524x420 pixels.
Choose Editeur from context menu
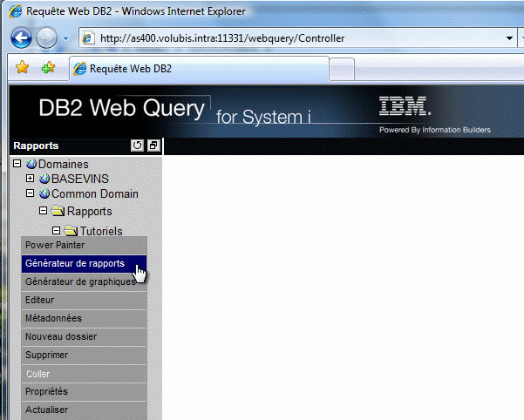pos(85,300)
